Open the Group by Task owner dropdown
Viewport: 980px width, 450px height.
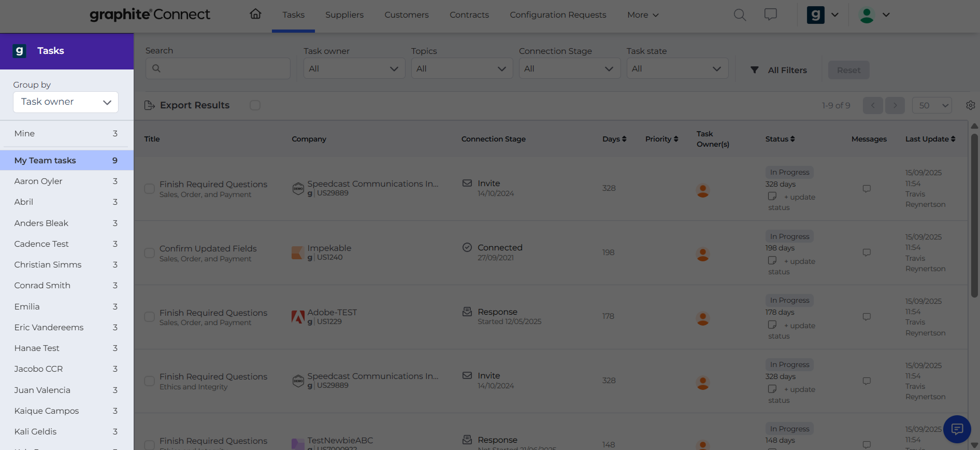(x=66, y=102)
